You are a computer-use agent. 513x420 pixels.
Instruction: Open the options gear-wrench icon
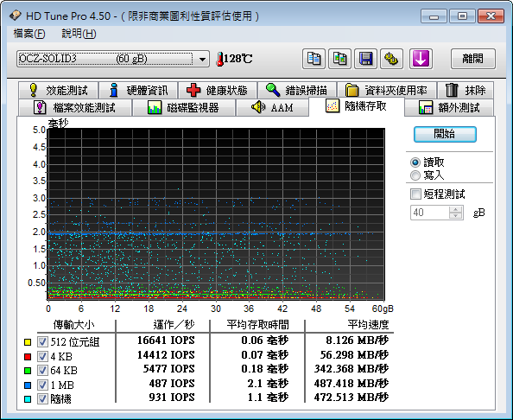[x=391, y=59]
